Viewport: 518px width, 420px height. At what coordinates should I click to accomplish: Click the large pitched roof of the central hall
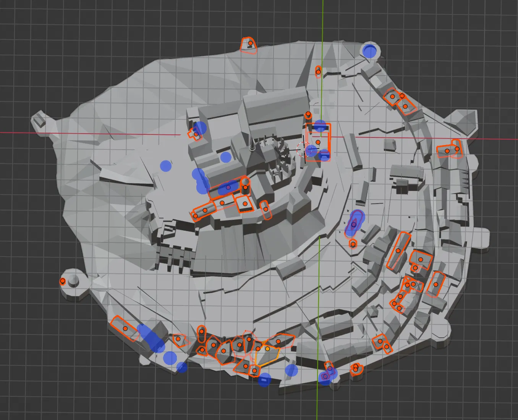pyautogui.click(x=276, y=105)
